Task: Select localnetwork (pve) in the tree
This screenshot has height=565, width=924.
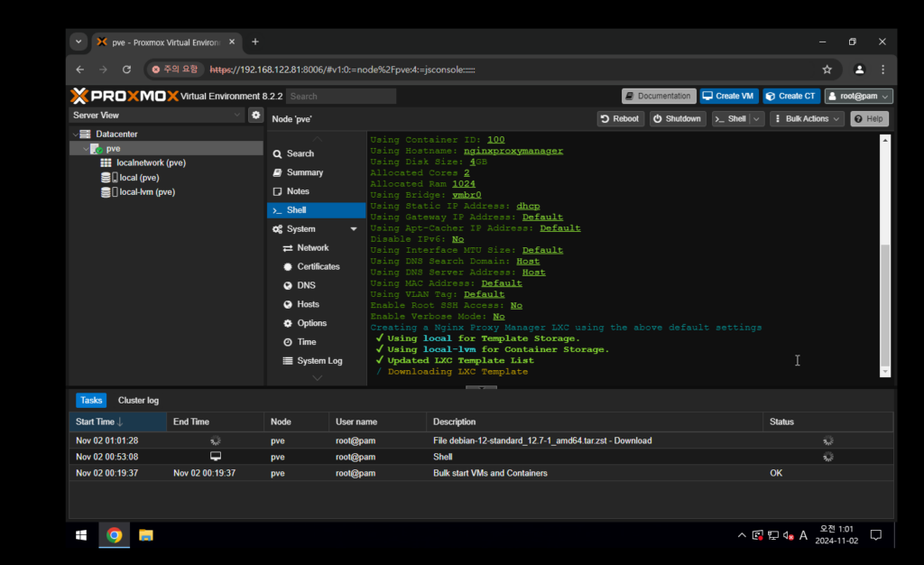Action: point(151,163)
